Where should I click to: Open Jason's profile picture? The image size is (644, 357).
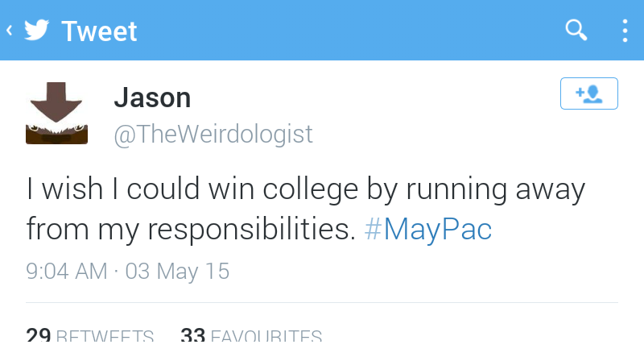point(56,113)
